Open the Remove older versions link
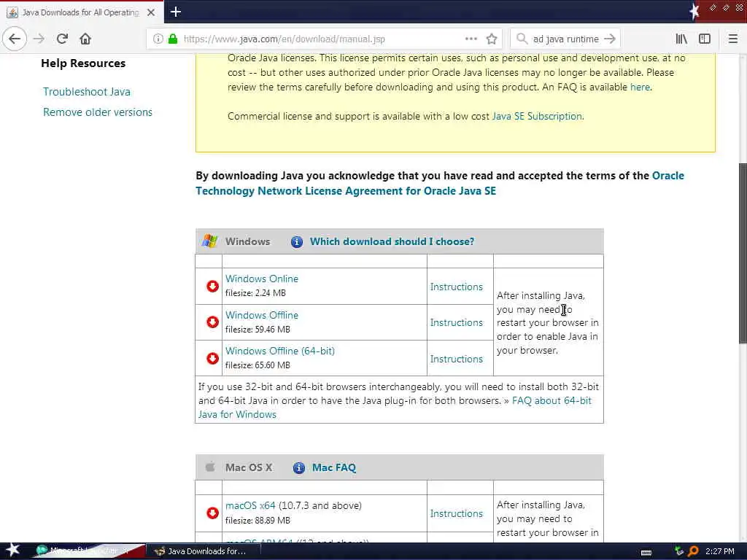 (x=98, y=112)
